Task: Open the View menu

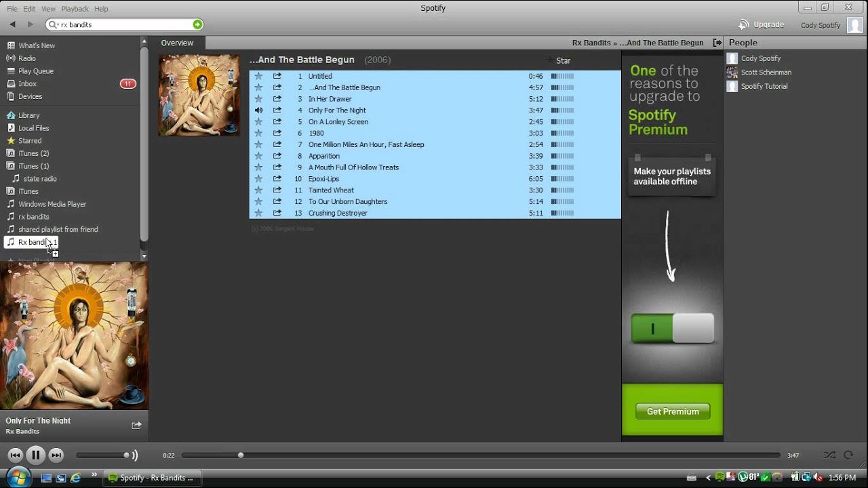Action: 48,9
